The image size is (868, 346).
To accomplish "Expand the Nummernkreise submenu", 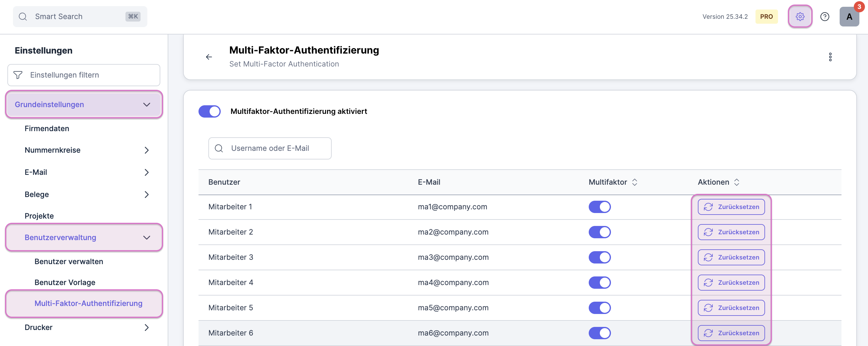I will pyautogui.click(x=147, y=150).
